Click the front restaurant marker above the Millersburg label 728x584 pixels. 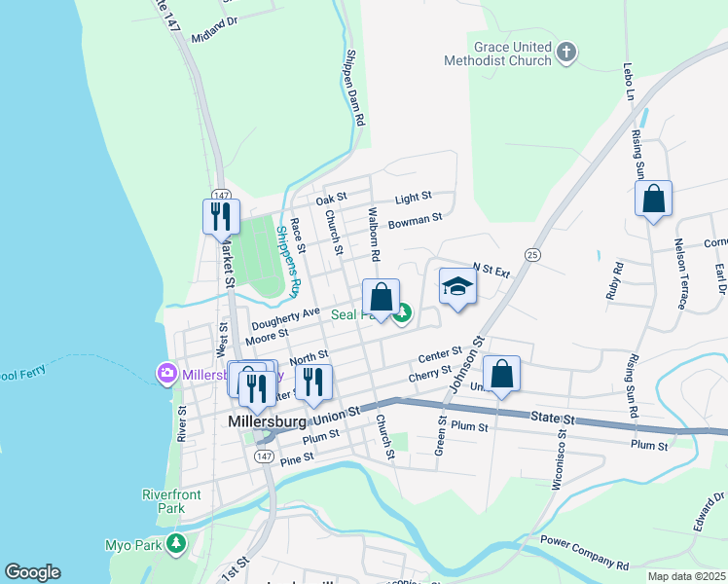[x=257, y=392]
